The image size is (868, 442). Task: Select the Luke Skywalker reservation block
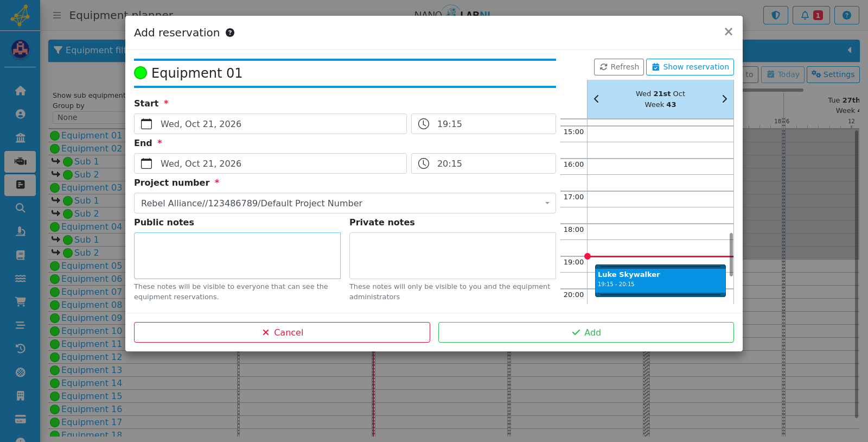tap(660, 280)
